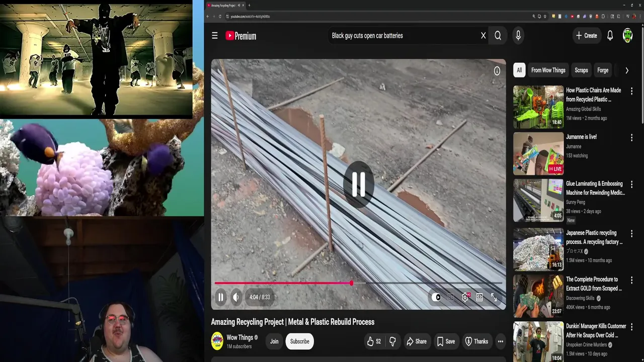Mute the video volume
The image size is (644, 362).
236,297
